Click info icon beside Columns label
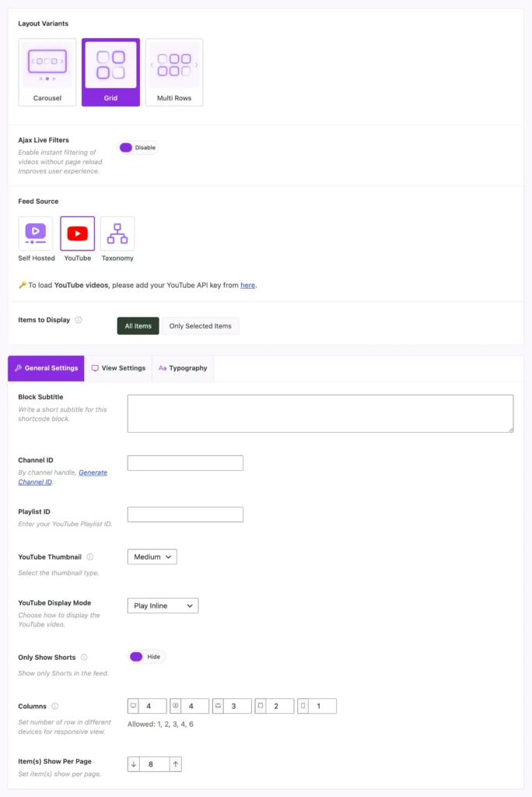The image size is (532, 797). tap(55, 706)
